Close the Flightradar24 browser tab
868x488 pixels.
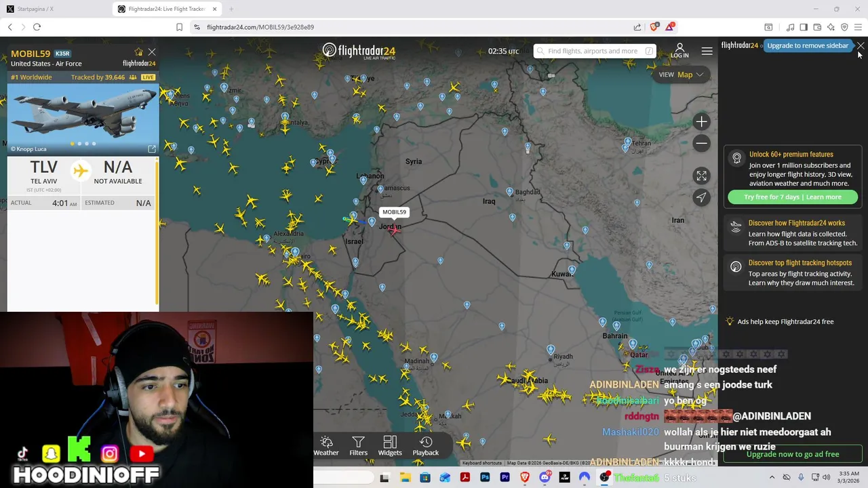(x=215, y=9)
